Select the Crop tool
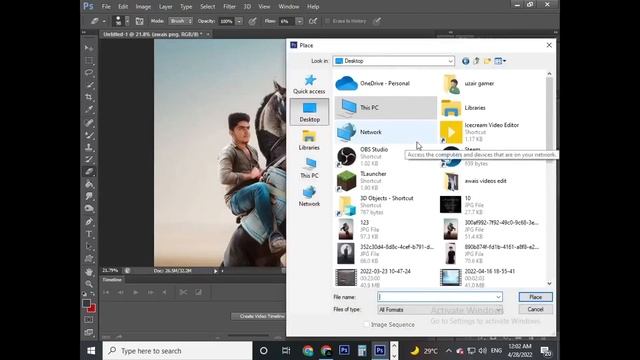This screenshot has height=360, width=640. tap(89, 97)
